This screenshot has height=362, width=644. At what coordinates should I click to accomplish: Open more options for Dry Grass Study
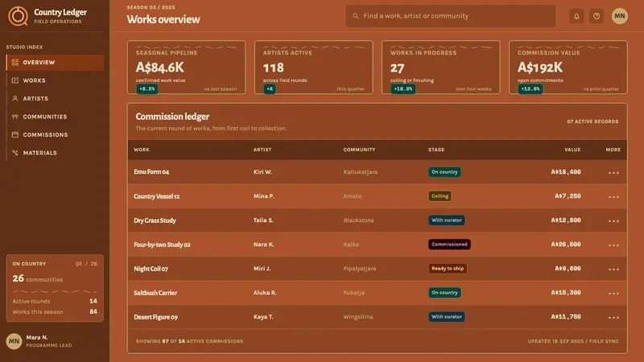[x=613, y=220]
